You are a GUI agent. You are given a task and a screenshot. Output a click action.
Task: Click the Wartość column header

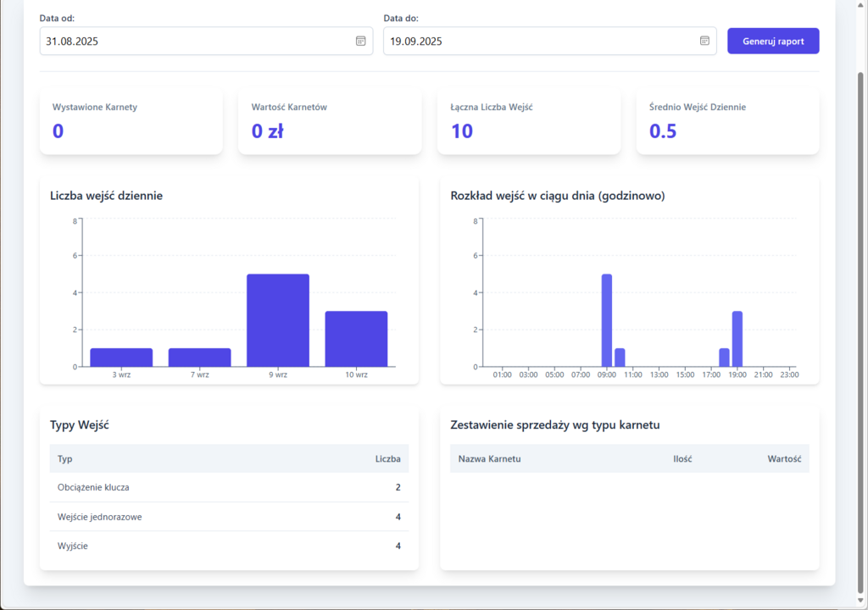click(784, 458)
